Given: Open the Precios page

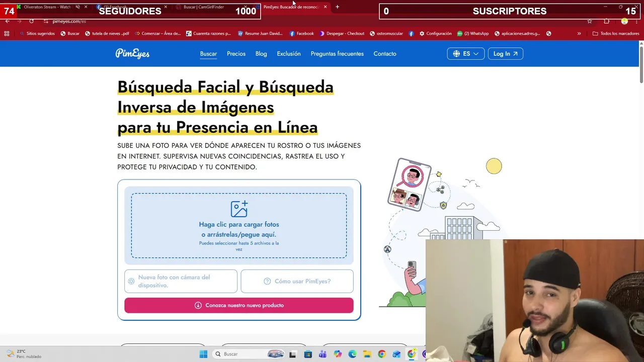Looking at the screenshot, I should 236,54.
